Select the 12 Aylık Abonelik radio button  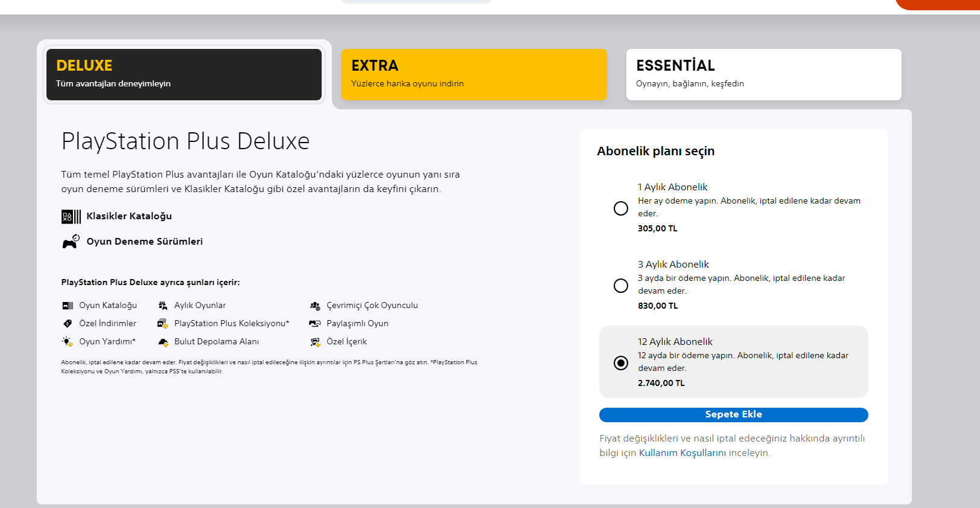pyautogui.click(x=620, y=363)
